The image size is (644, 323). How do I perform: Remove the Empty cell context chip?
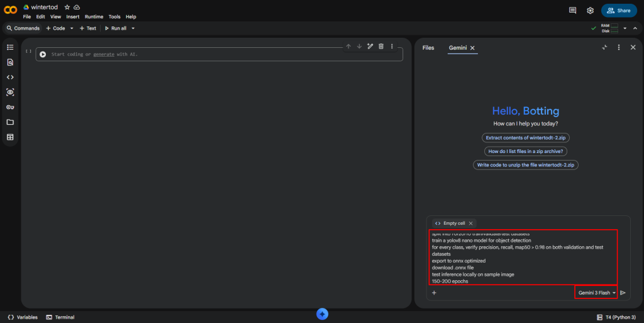point(470,223)
